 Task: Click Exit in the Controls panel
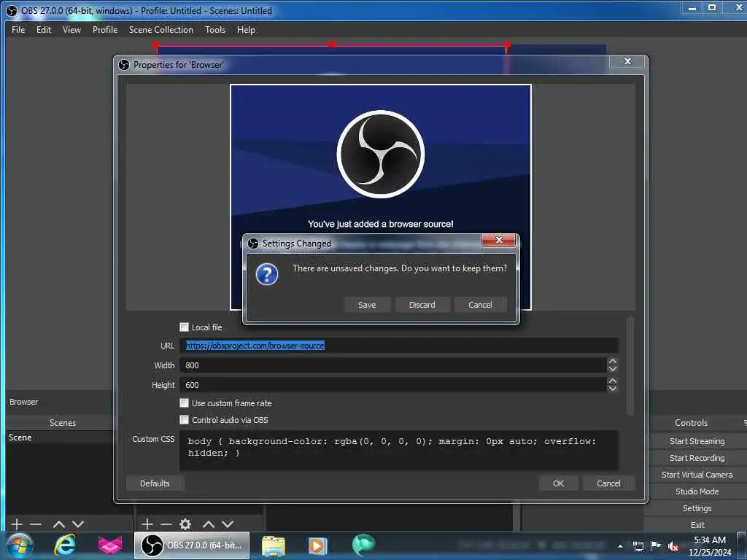(697, 524)
